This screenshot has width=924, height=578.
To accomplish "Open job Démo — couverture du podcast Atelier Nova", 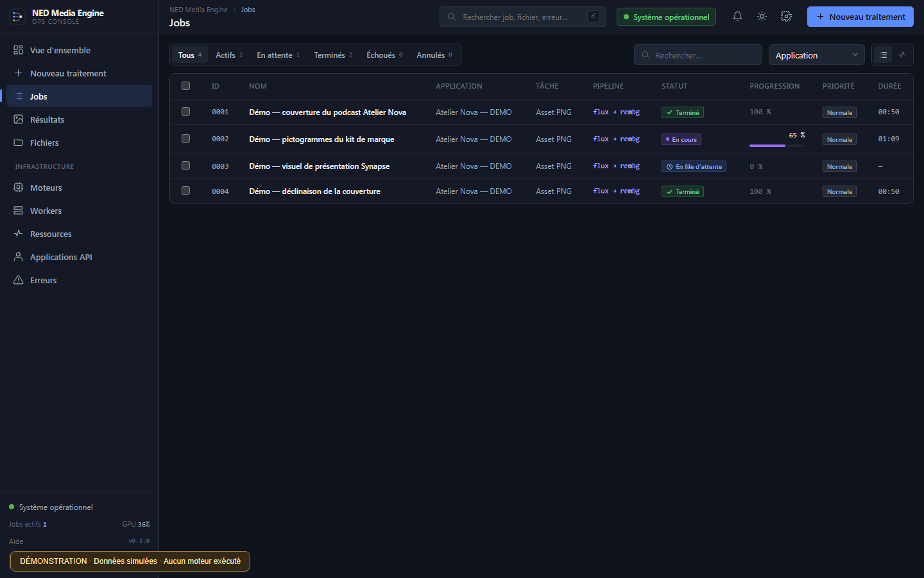I will tap(327, 112).
